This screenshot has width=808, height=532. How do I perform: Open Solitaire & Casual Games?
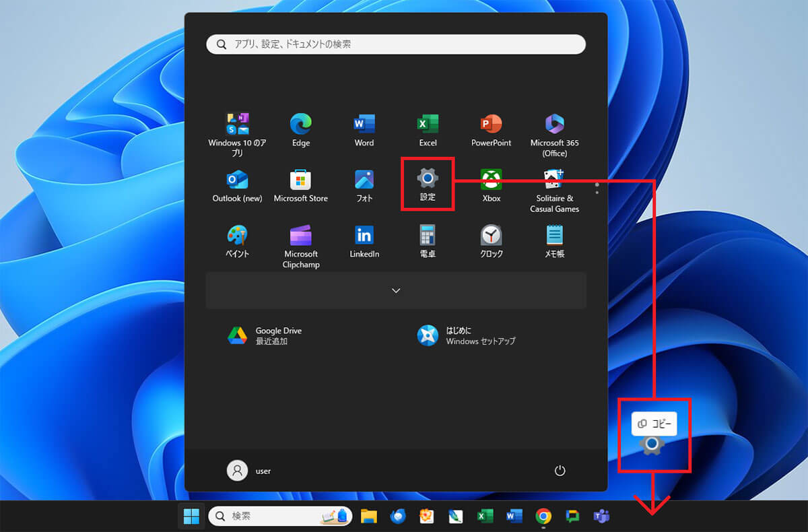point(554,191)
